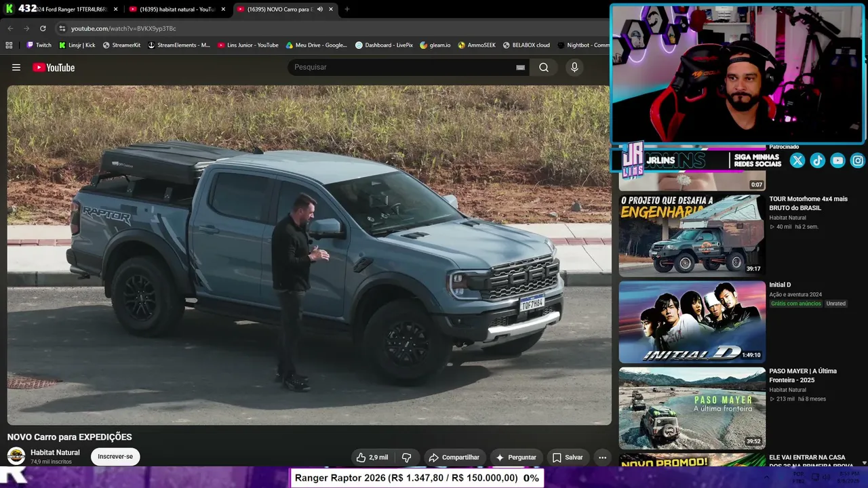This screenshot has width=868, height=488.
Task: Close the habitat natural tab
Action: (x=223, y=9)
